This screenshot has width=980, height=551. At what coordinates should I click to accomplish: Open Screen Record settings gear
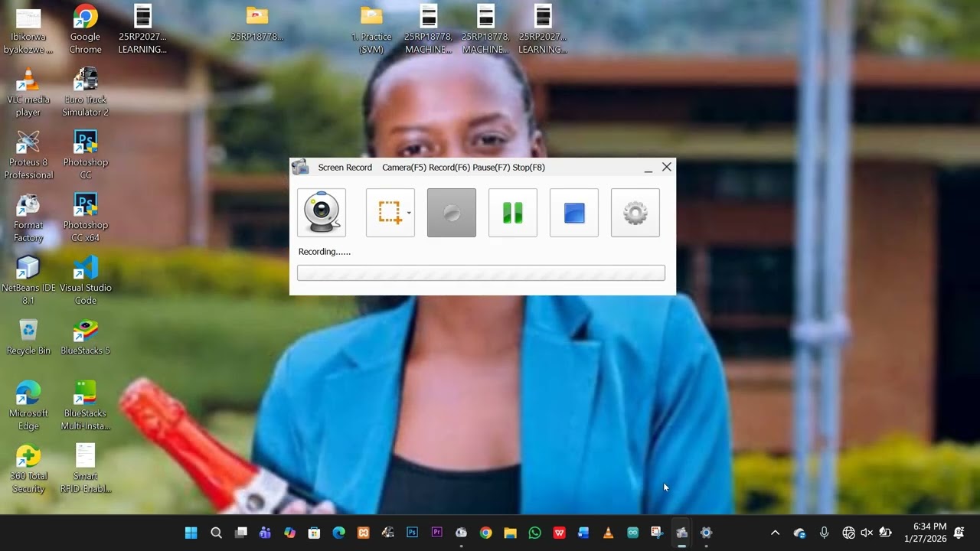coord(635,213)
